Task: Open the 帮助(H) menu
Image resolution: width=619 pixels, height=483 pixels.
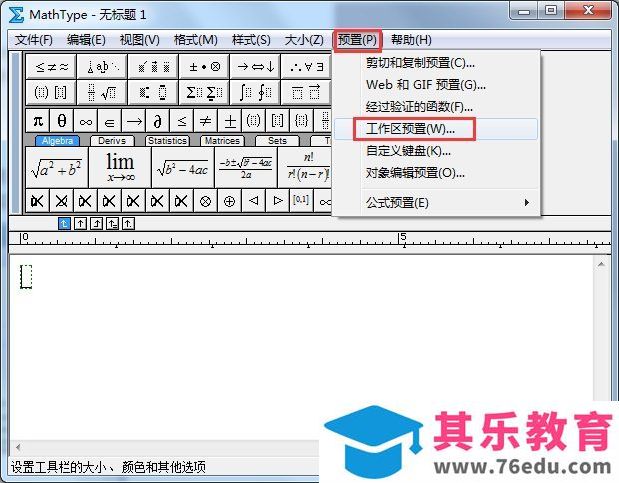Action: 411,40
